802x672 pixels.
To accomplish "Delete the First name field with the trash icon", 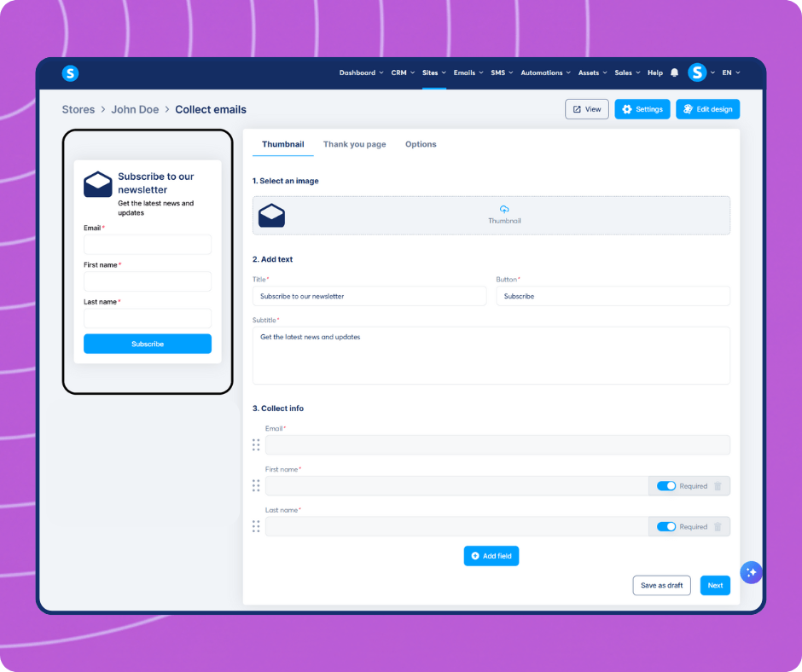I will point(718,486).
